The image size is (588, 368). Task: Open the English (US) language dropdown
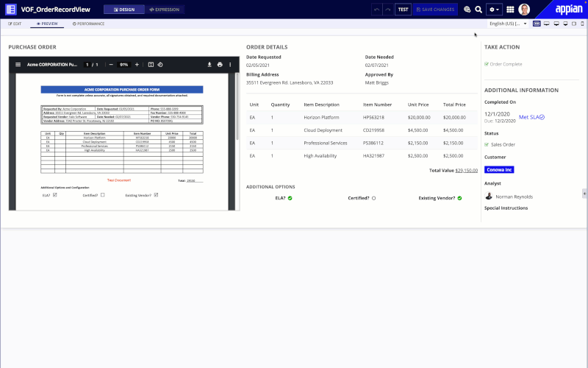point(508,24)
